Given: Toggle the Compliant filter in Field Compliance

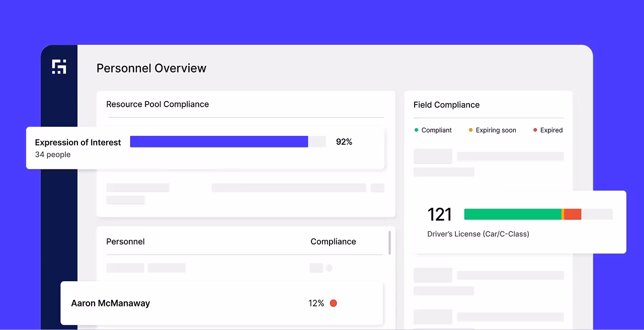Looking at the screenshot, I should (x=433, y=130).
